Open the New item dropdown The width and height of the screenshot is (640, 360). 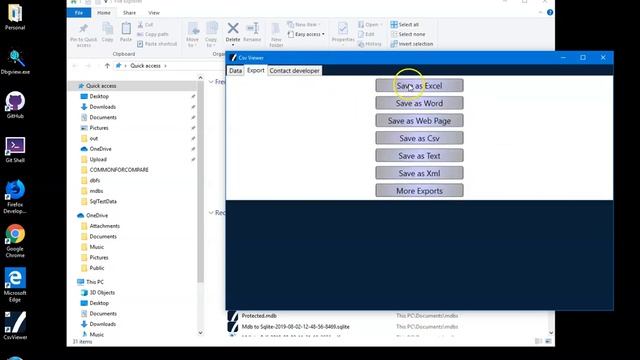(x=304, y=24)
